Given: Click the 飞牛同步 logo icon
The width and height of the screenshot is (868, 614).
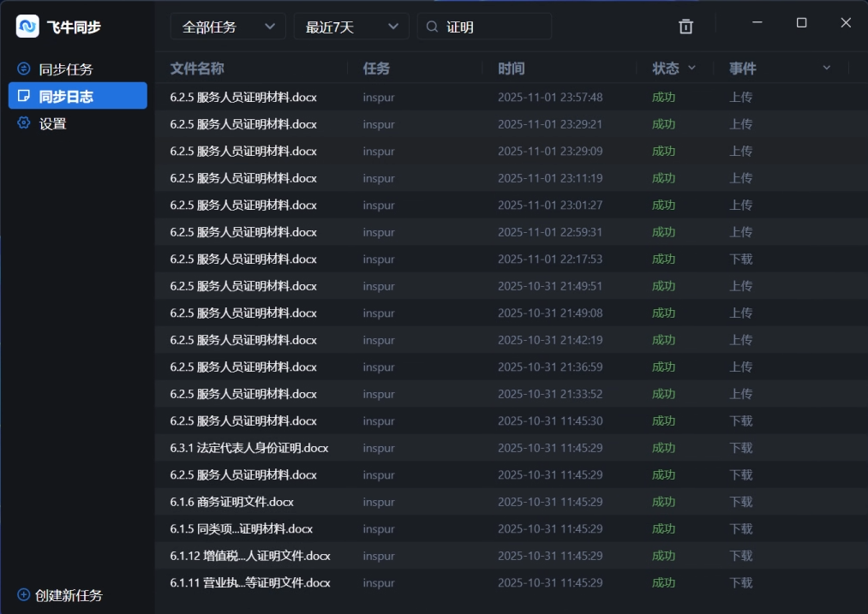Looking at the screenshot, I should click(27, 26).
